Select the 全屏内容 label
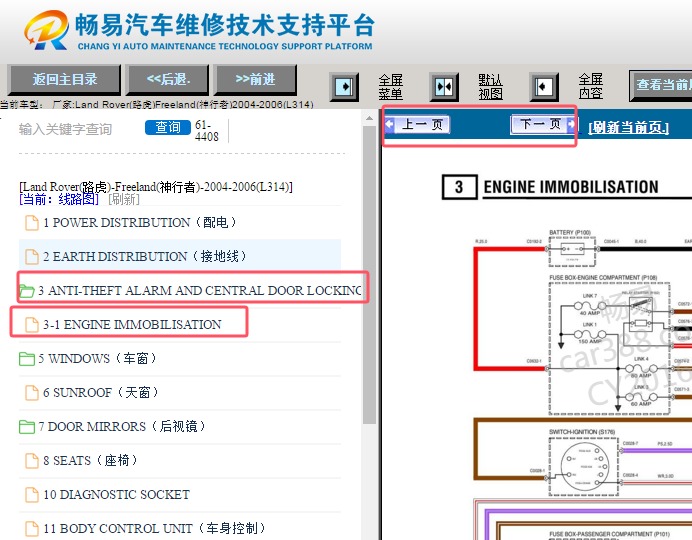692x540 pixels. 590,86
